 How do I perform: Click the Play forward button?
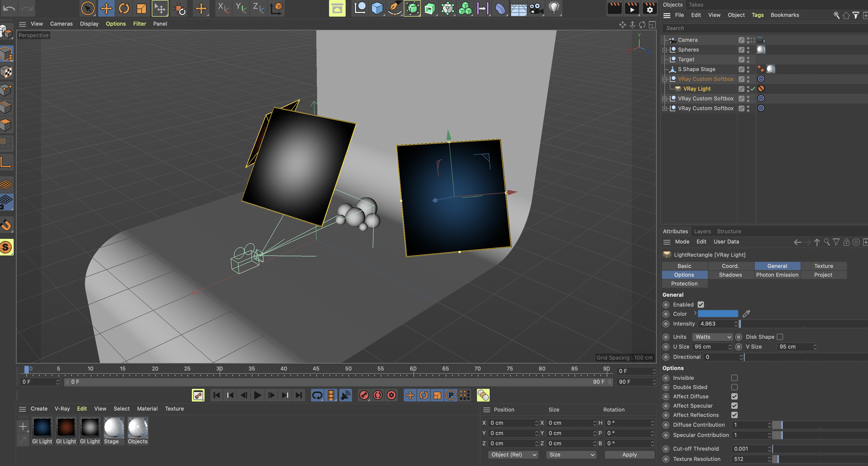[258, 395]
